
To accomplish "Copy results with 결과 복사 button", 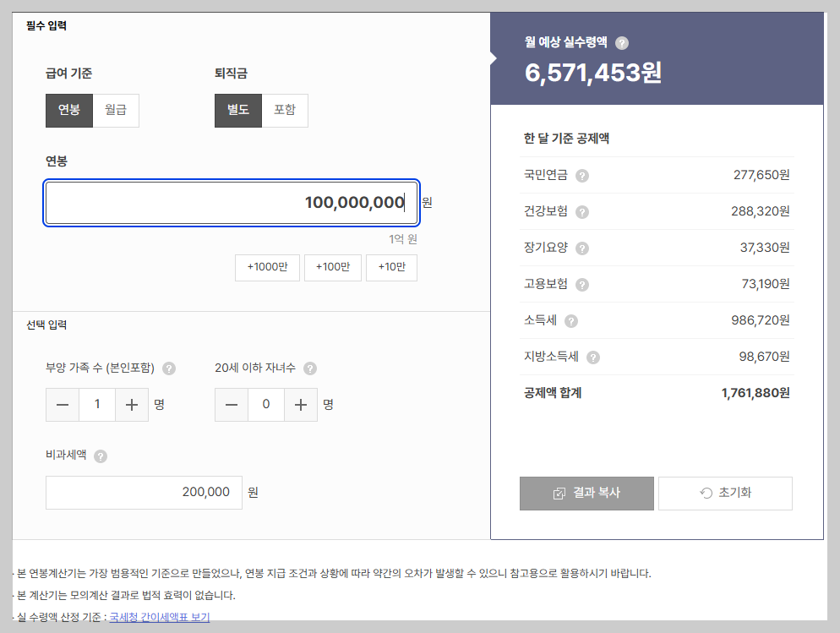I will (x=586, y=493).
